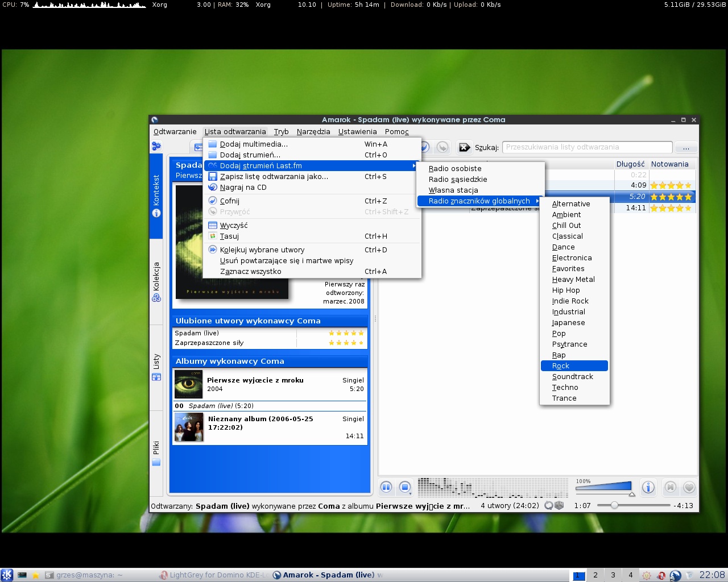Open the Narzędzia menu
This screenshot has width=728, height=582.
(313, 131)
